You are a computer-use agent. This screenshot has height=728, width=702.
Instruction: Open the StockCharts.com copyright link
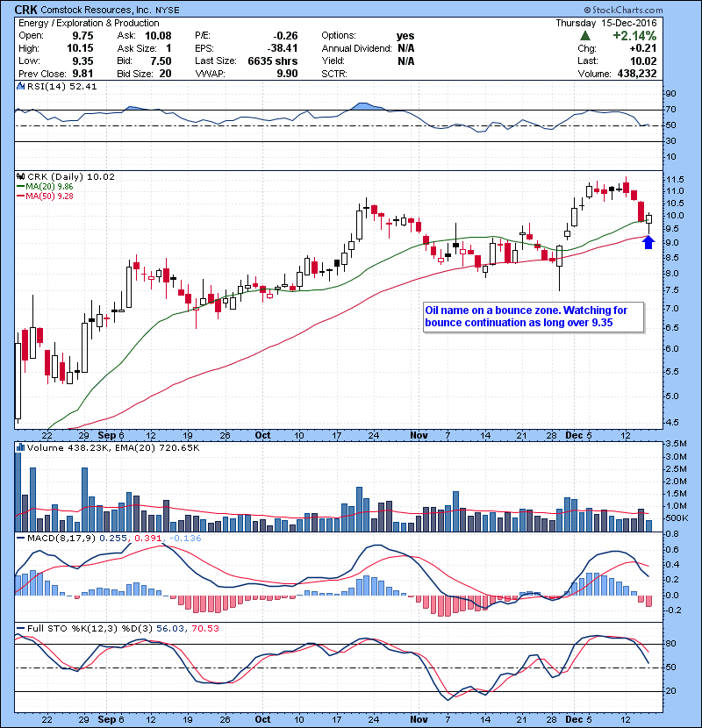(624, 10)
